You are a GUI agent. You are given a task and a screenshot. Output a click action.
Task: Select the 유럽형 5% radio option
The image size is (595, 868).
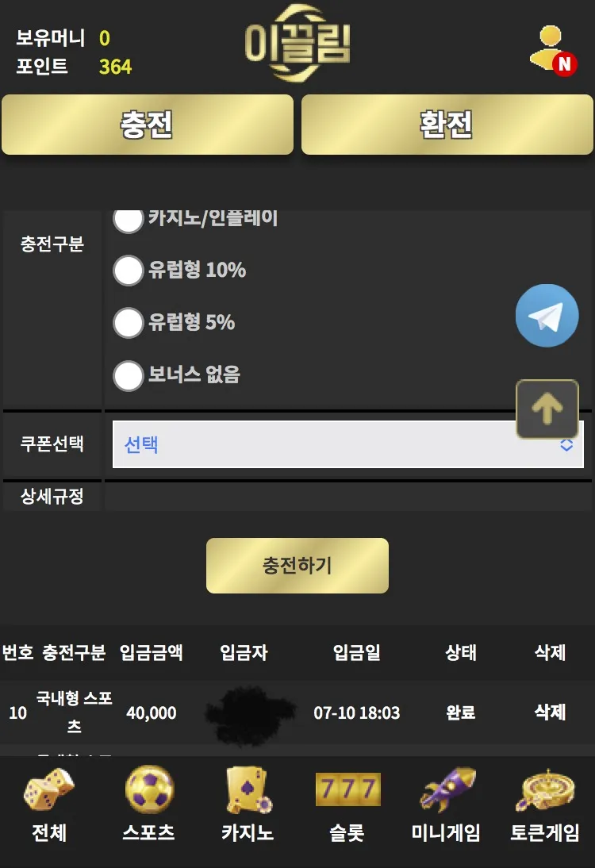(x=129, y=323)
